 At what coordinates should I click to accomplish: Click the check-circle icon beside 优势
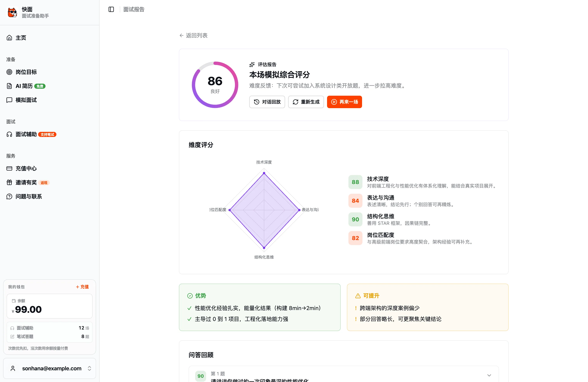(x=190, y=296)
